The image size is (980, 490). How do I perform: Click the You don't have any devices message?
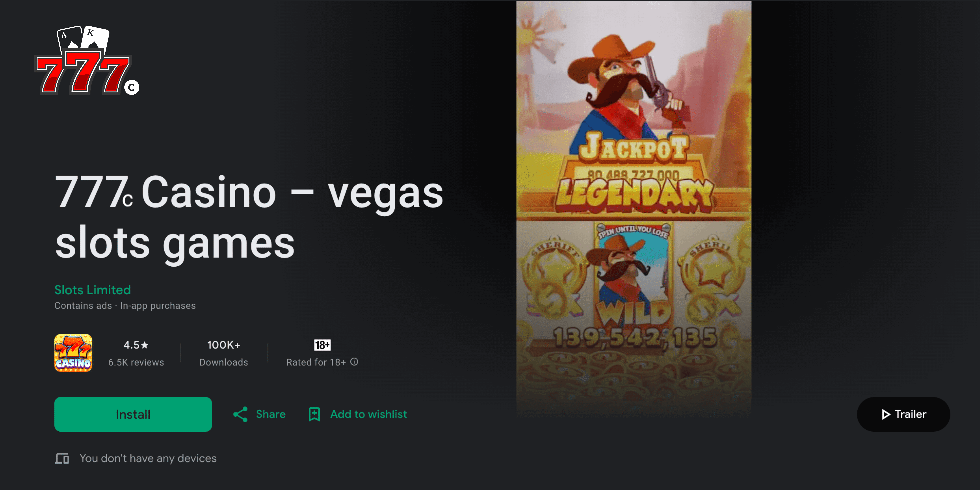click(148, 458)
